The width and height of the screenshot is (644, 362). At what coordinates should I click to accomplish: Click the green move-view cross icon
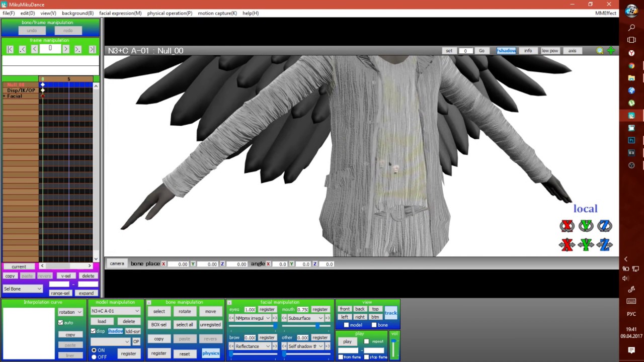tap(611, 51)
